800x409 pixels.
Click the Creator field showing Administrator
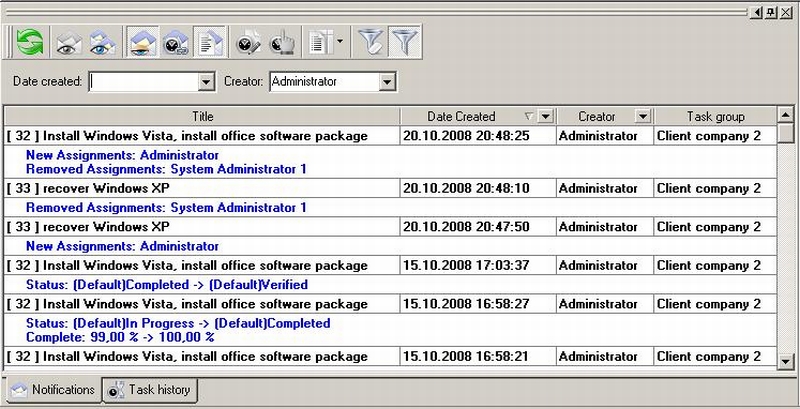(324, 82)
